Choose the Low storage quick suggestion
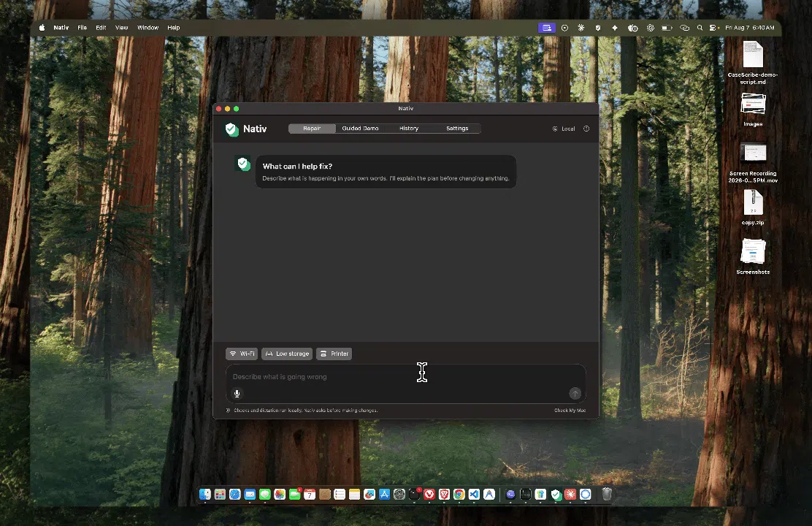Image resolution: width=812 pixels, height=526 pixels. (x=287, y=354)
